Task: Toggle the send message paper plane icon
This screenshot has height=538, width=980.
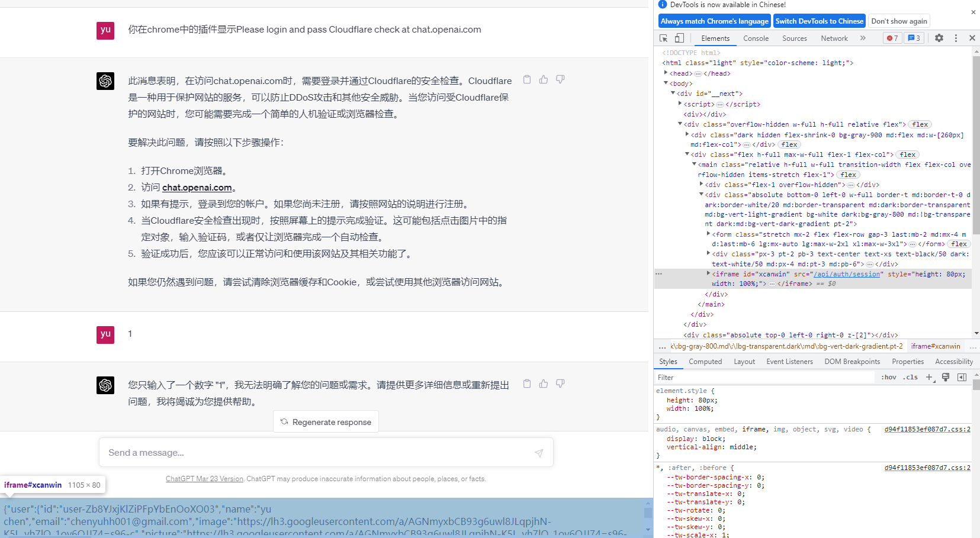Action: pyautogui.click(x=538, y=452)
